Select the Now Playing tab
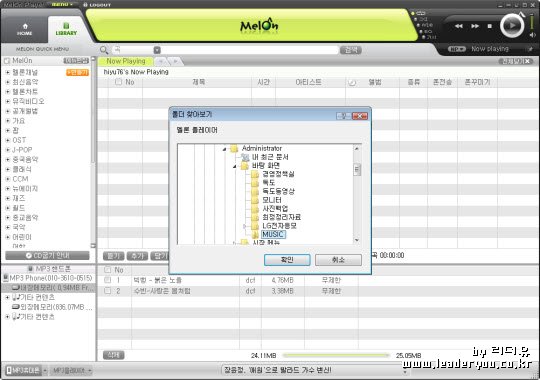This screenshot has height=380, width=540. (x=126, y=61)
